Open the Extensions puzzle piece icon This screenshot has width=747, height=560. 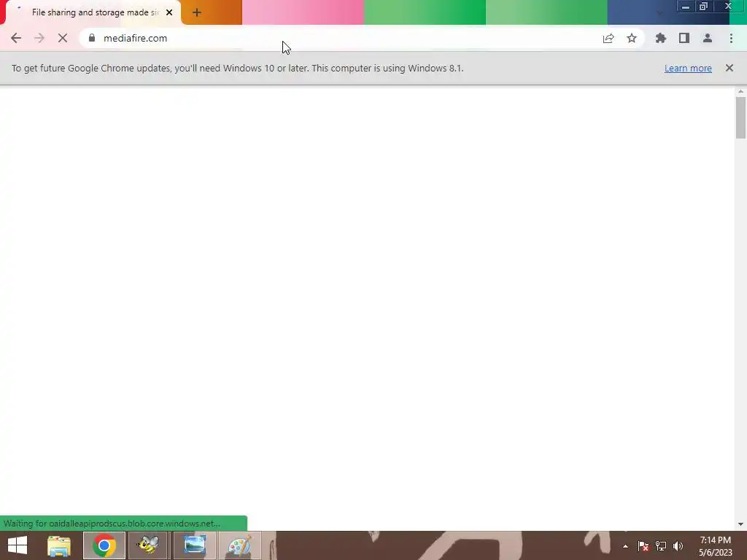[x=661, y=38]
